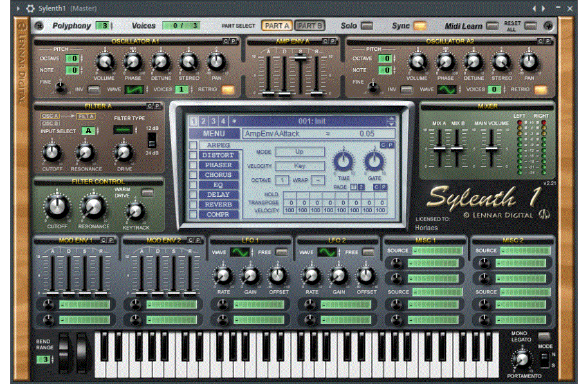The image size is (588, 384).
Task: Toggle the Sync switch
Action: click(x=419, y=26)
